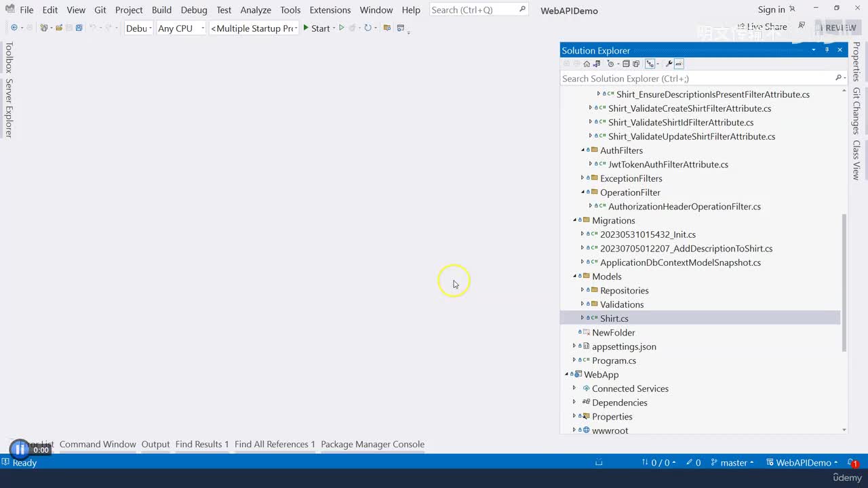
Task: Open the Find All References 1 tab
Action: tap(275, 445)
